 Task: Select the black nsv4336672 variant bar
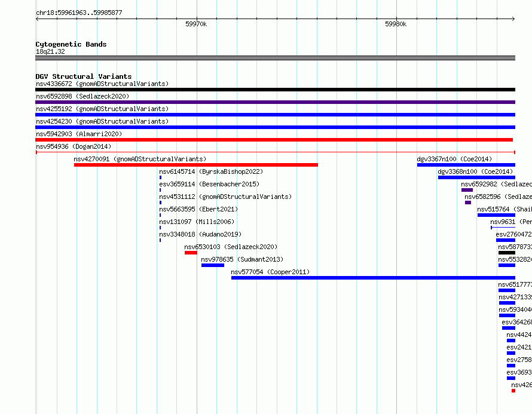pos(275,90)
